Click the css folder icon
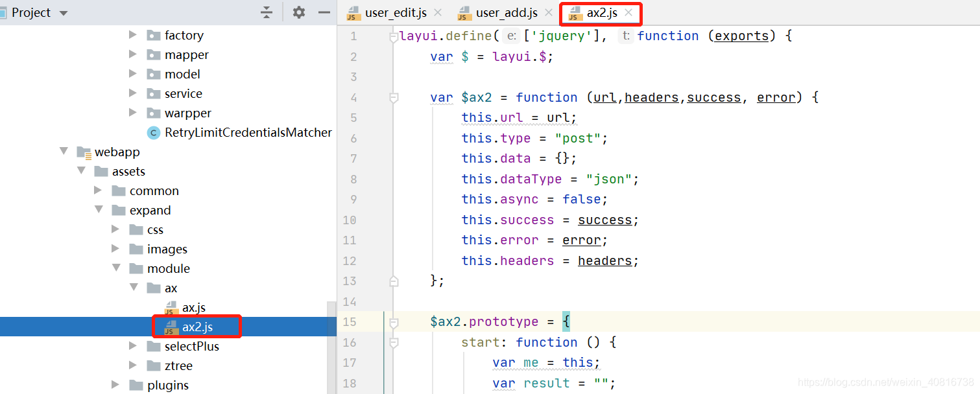Image resolution: width=980 pixels, height=394 pixels. pyautogui.click(x=136, y=229)
